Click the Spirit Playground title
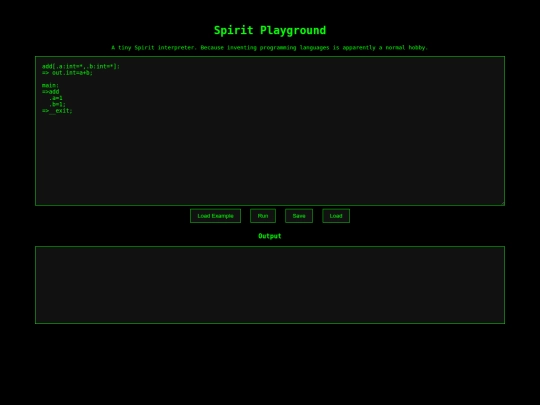Screen dimensions: 540x405 270,30
